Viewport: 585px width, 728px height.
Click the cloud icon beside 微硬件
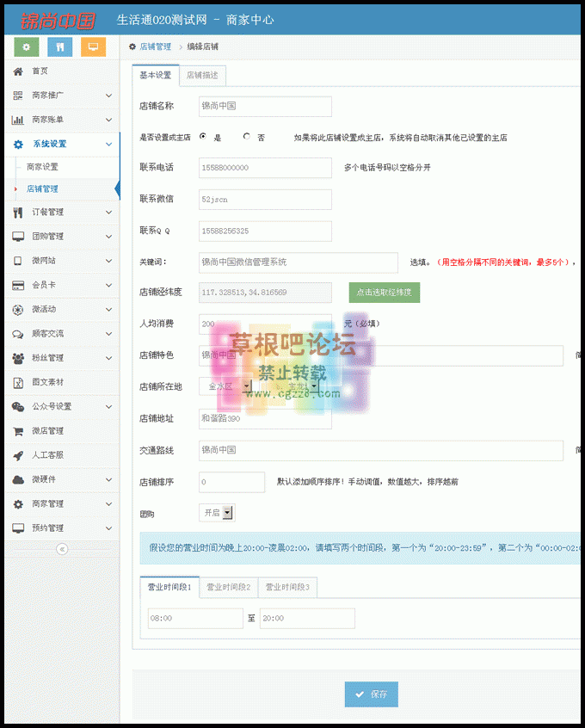[x=18, y=479]
